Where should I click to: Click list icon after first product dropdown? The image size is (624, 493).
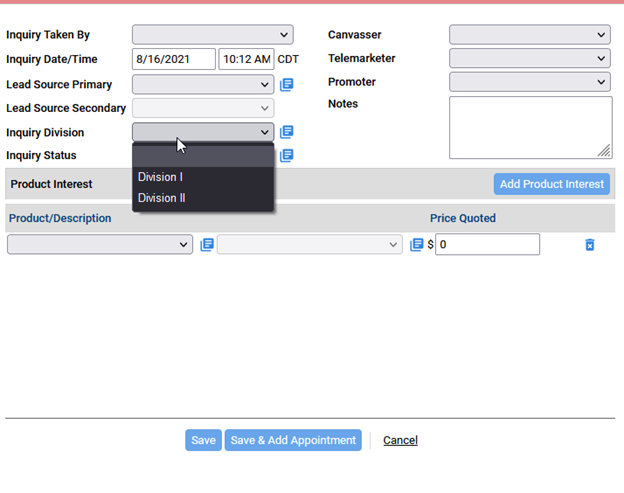[207, 244]
